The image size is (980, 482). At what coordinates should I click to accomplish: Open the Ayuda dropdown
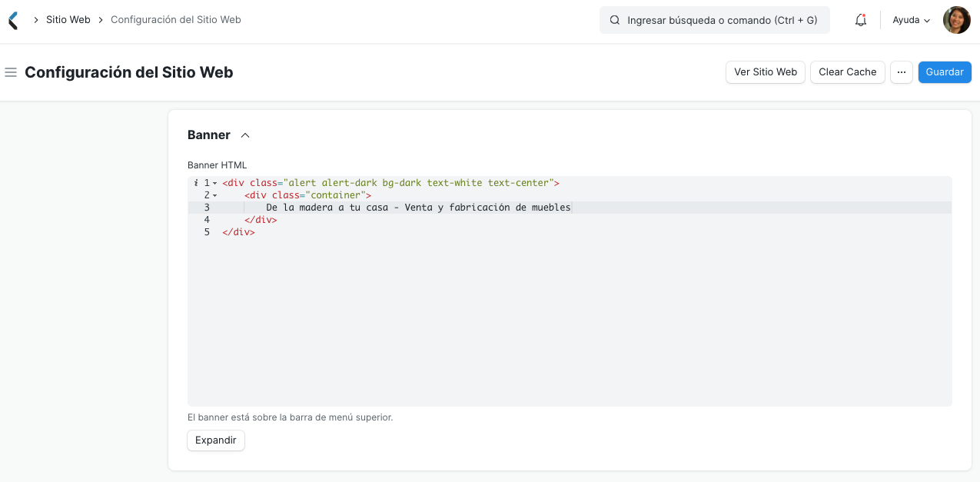coord(912,20)
